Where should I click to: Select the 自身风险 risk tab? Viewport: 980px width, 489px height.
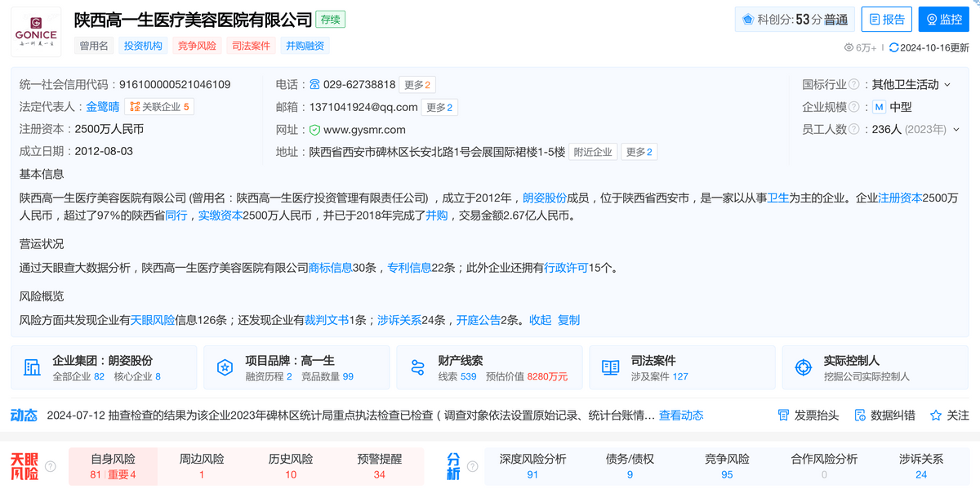coord(113,466)
